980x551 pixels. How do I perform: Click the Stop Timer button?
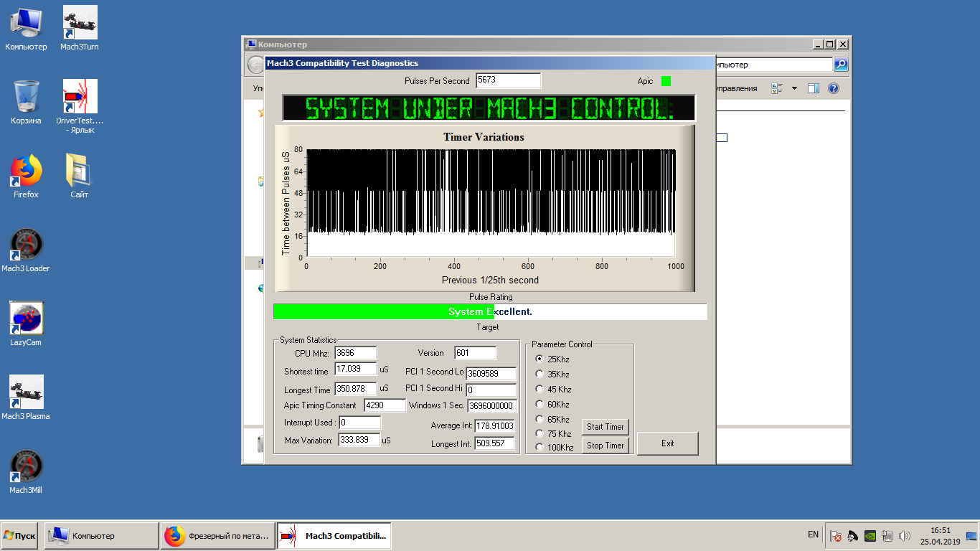[x=606, y=446]
